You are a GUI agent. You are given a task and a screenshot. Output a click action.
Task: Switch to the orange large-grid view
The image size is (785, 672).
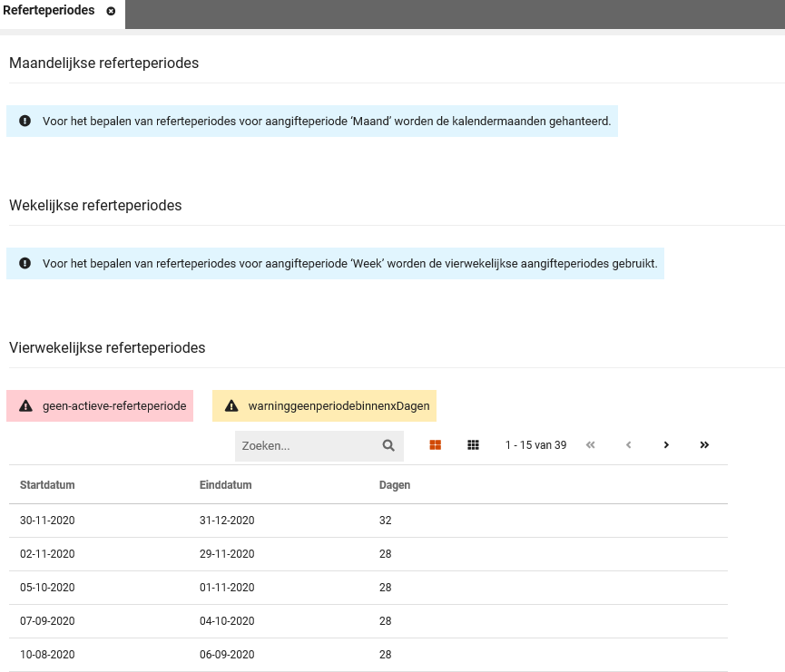click(435, 445)
